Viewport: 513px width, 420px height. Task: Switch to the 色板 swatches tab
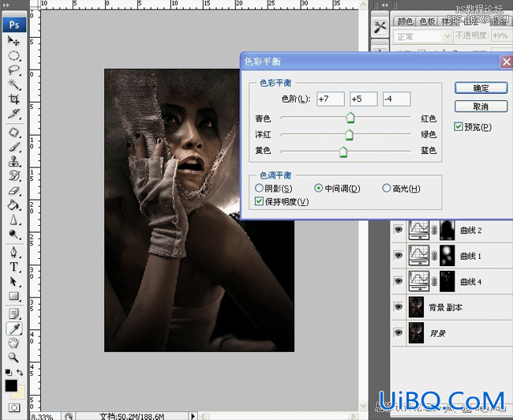pos(427,21)
